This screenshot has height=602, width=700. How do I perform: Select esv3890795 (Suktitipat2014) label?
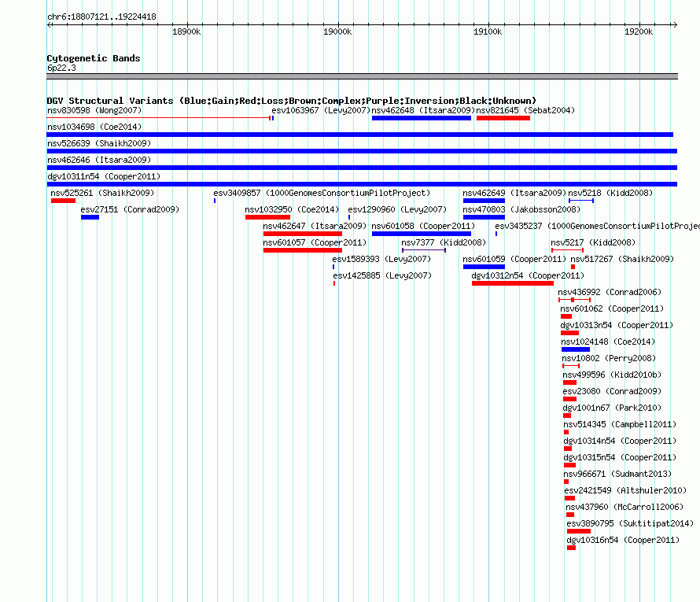coord(630,523)
